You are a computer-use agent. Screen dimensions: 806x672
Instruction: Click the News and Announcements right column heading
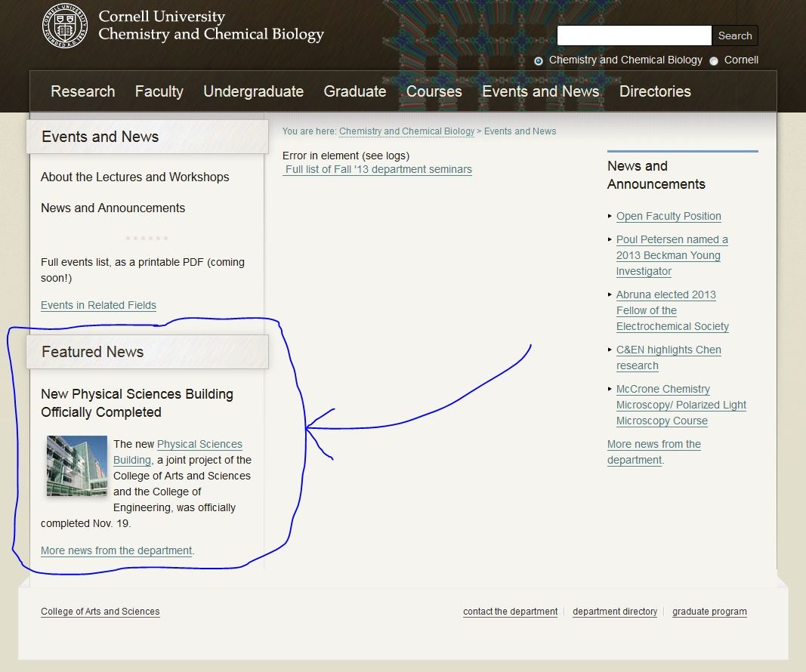[x=656, y=175]
